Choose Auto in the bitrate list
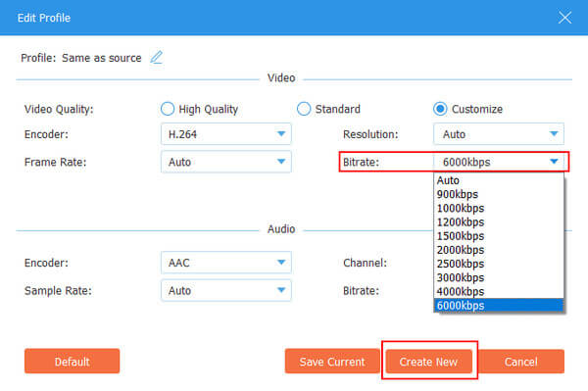The width and height of the screenshot is (588, 391). pos(499,180)
